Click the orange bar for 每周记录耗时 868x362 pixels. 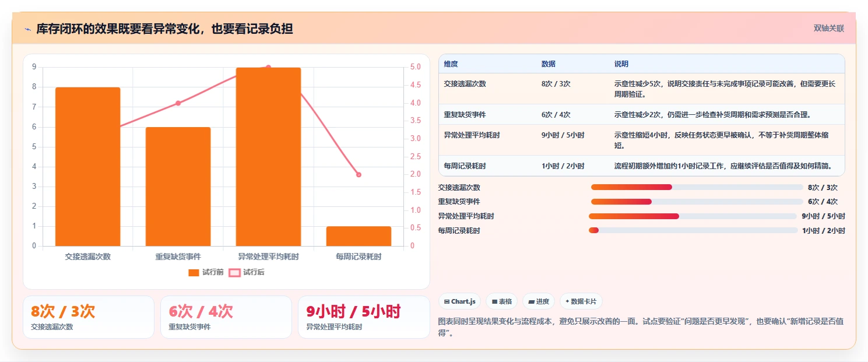pyautogui.click(x=359, y=236)
